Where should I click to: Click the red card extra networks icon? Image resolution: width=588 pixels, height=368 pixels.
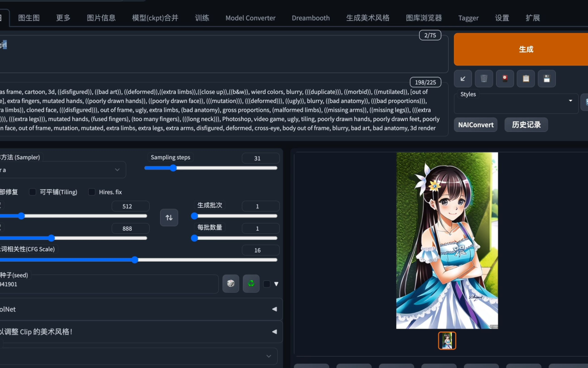tap(505, 79)
